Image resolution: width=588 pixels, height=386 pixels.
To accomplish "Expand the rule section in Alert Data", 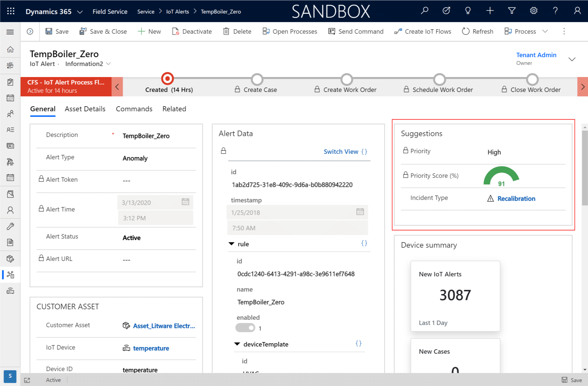I will (231, 244).
